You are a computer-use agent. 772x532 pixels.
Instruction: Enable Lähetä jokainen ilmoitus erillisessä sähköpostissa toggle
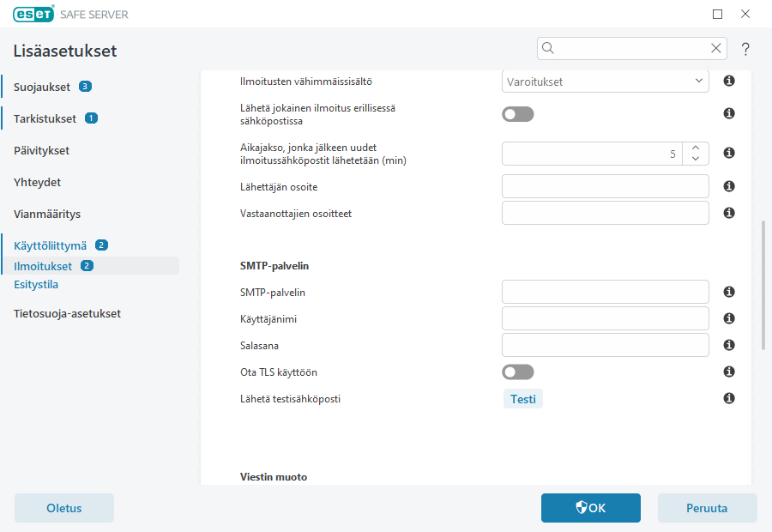(x=518, y=114)
